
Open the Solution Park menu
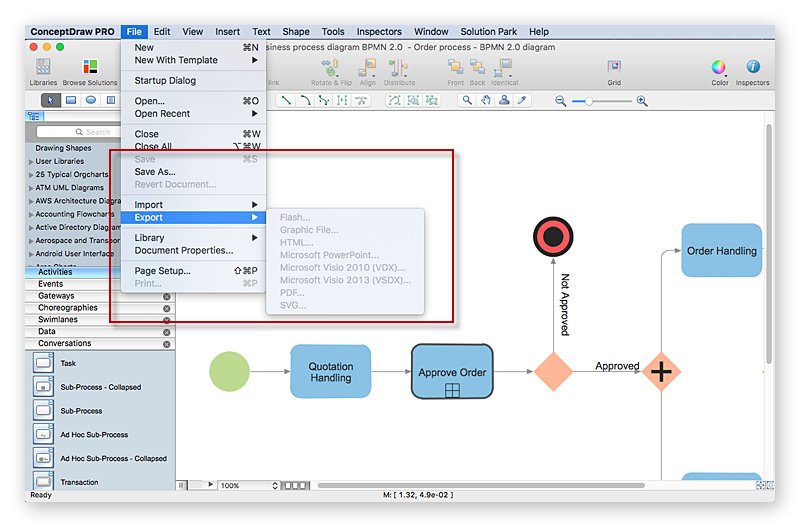pyautogui.click(x=488, y=32)
